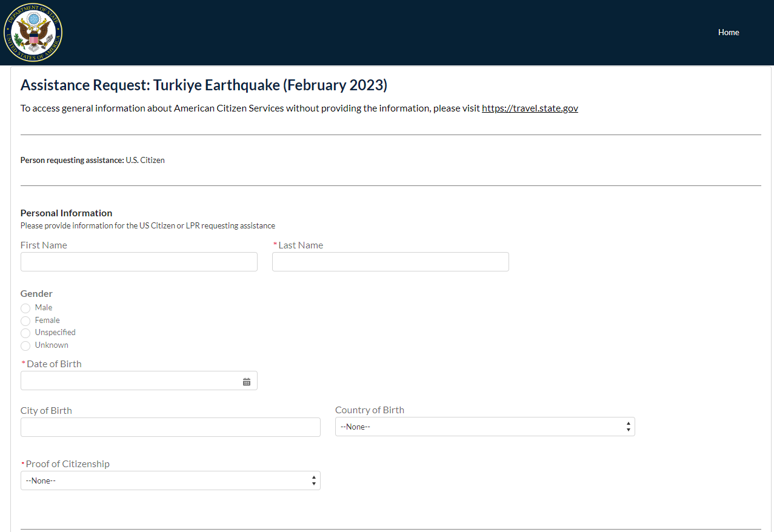Screen dimensions: 774x532
Task: Open the Date of Birth calendar picker icon
Action: tap(247, 382)
